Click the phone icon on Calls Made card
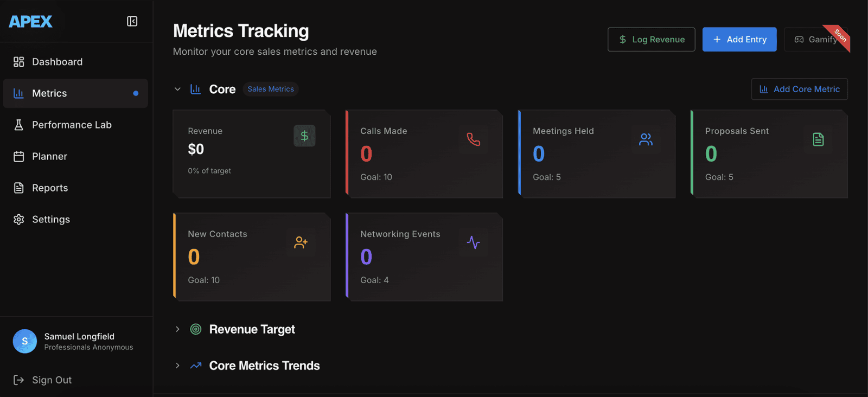Screen dimensions: 868x397 [x=473, y=139]
